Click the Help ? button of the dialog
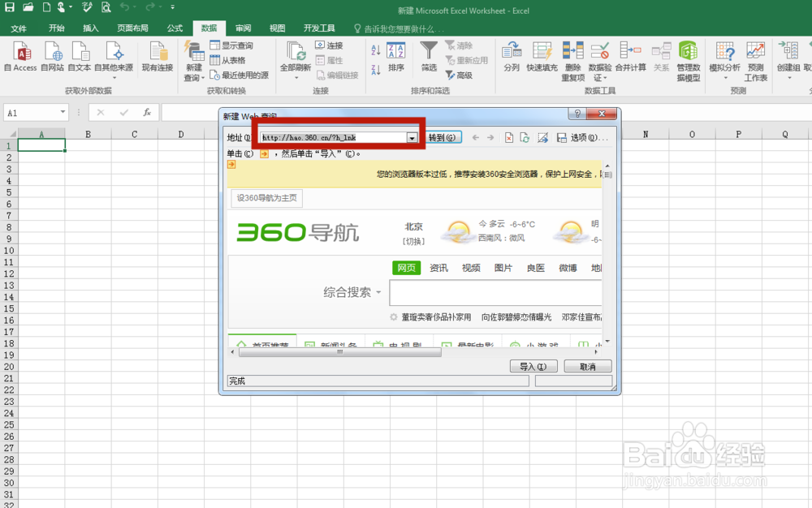 [577, 114]
